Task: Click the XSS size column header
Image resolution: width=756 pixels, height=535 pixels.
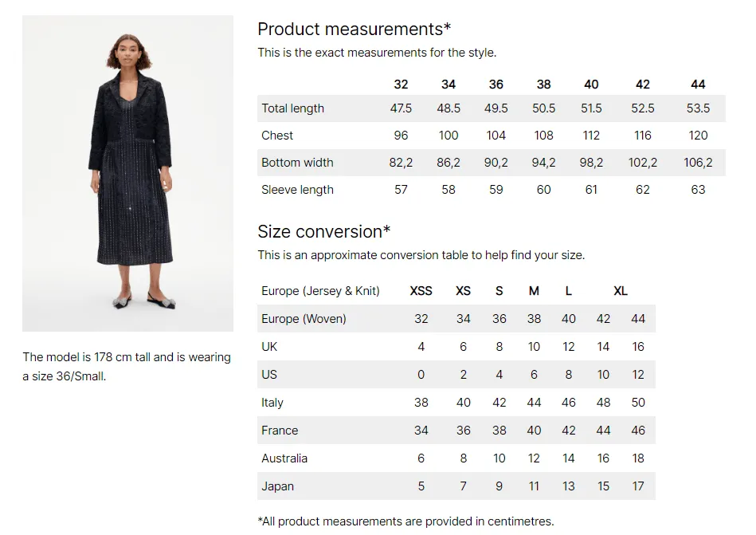Action: [x=421, y=291]
